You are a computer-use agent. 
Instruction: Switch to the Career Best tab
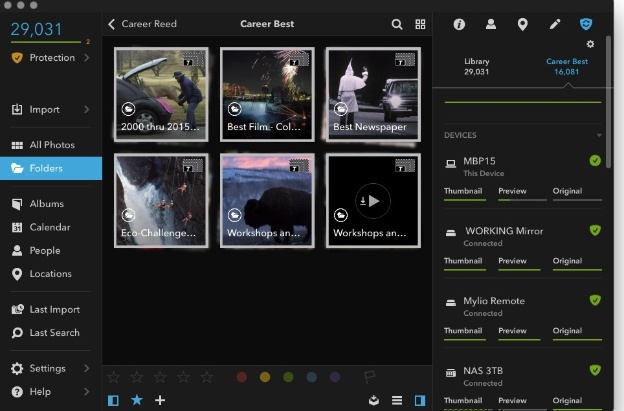[565, 67]
